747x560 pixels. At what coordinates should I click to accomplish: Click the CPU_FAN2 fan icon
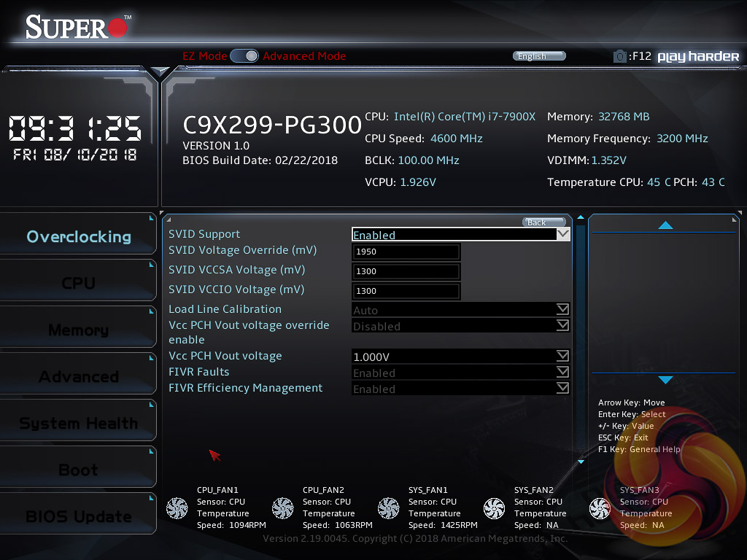pos(283,508)
